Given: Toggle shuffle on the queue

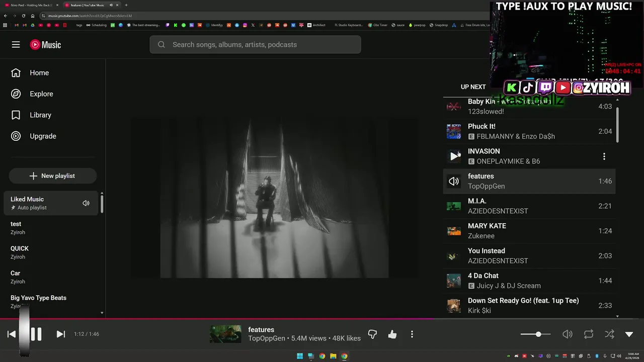Looking at the screenshot, I should coord(609,334).
